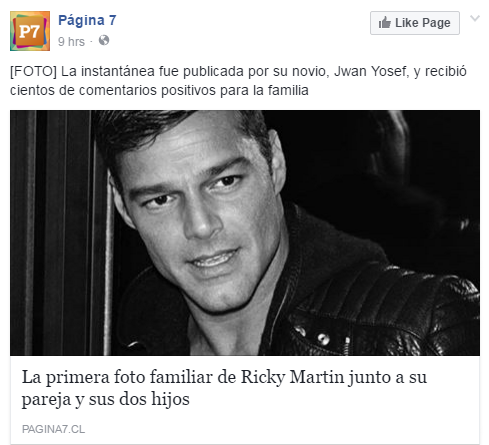Visit the PAGINA7.CL source link
The height and width of the screenshot is (445, 489).
tap(53, 429)
